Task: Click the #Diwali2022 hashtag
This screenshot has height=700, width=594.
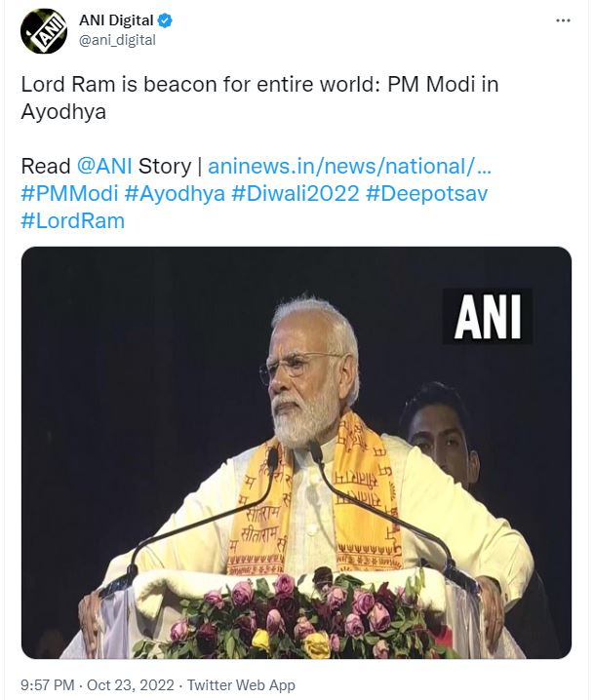Action: [x=295, y=193]
